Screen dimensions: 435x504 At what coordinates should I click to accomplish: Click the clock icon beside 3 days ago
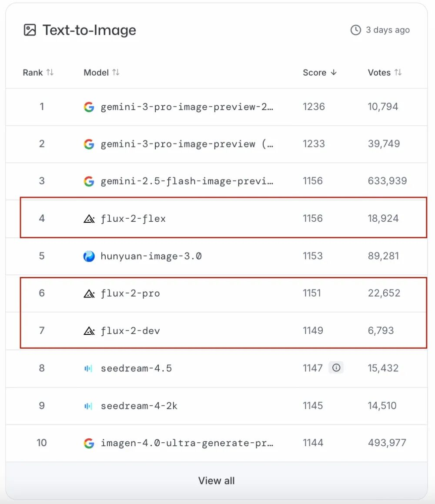point(356,30)
